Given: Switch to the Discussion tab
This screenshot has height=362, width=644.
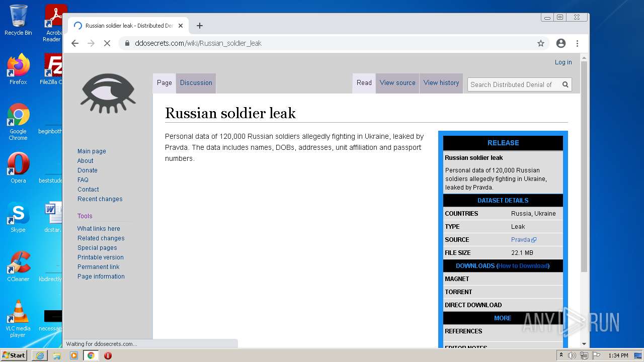Looking at the screenshot, I should point(196,83).
